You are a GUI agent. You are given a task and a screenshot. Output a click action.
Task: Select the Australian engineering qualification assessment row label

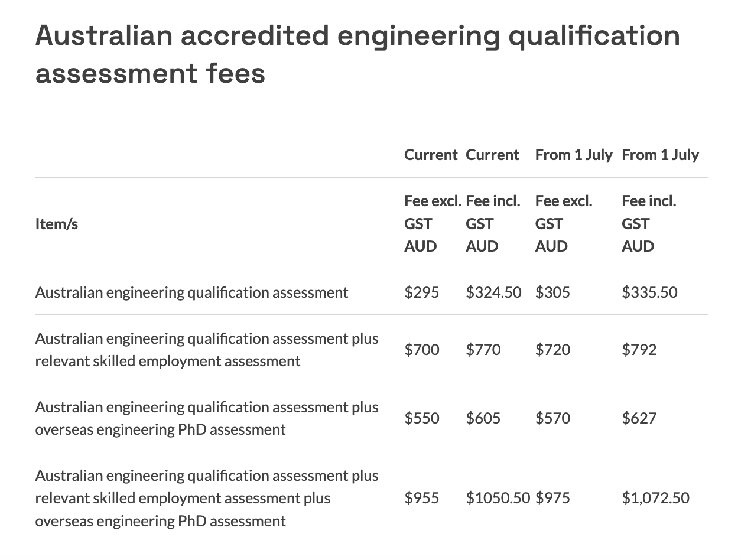point(192,292)
